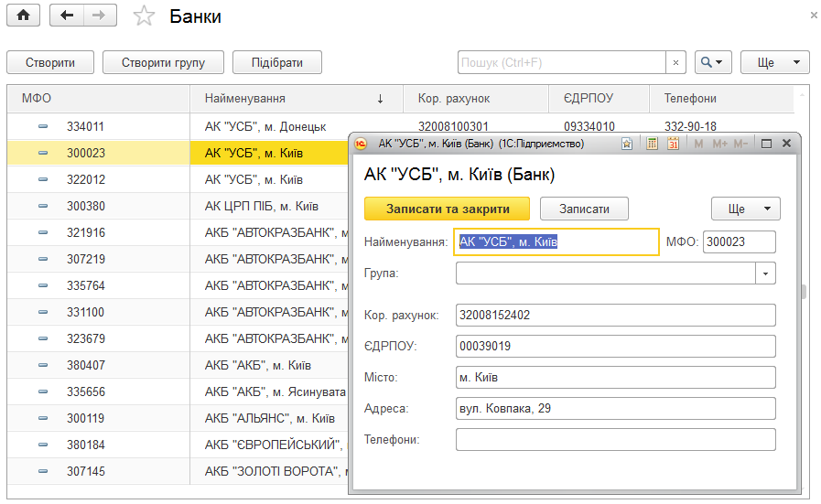
Task: Select the row with МФО 323679
Action: tap(178, 338)
